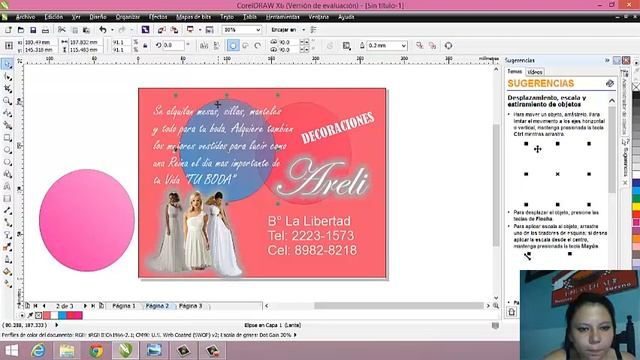
Task: Switch to the Página 1 tab
Action: coord(124,306)
